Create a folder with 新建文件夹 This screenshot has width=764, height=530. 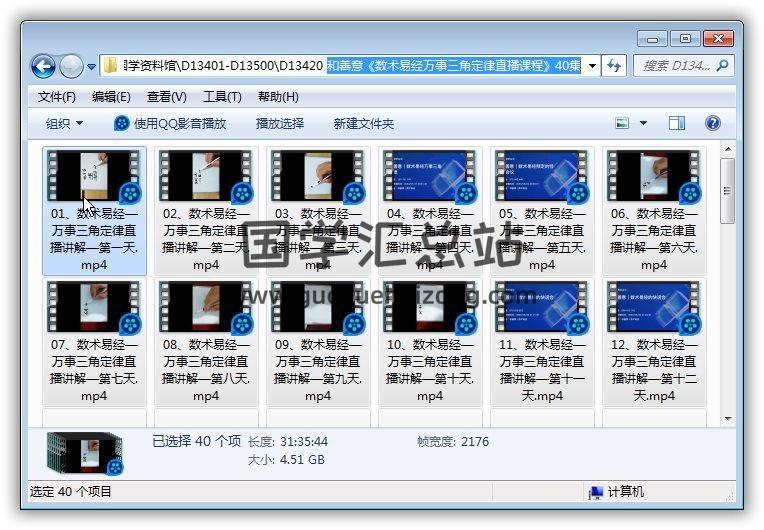point(363,124)
